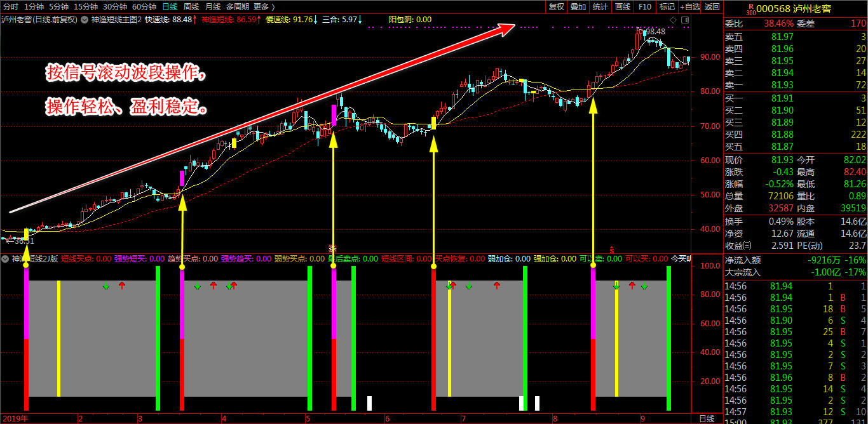Click the 返回 back button
This screenshot has width=868, height=424.
(x=712, y=6)
